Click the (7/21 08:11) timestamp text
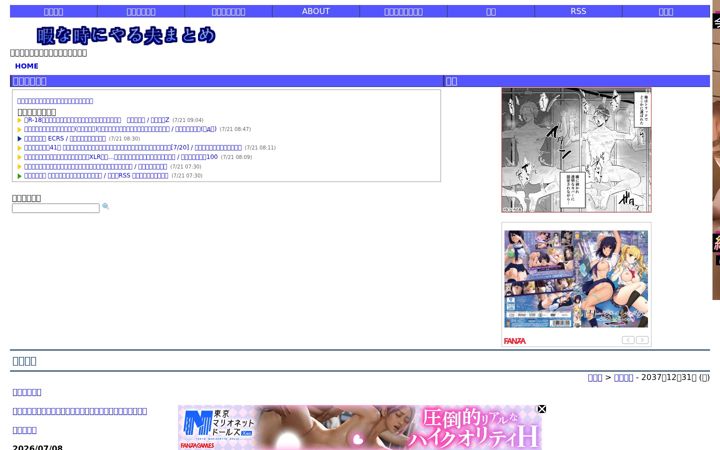 (x=260, y=148)
